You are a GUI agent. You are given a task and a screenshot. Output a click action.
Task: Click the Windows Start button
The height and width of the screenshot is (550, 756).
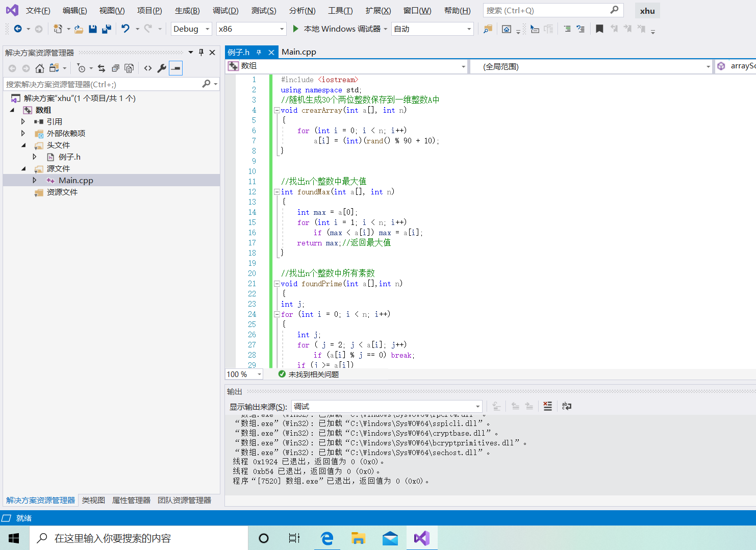pos(14,538)
